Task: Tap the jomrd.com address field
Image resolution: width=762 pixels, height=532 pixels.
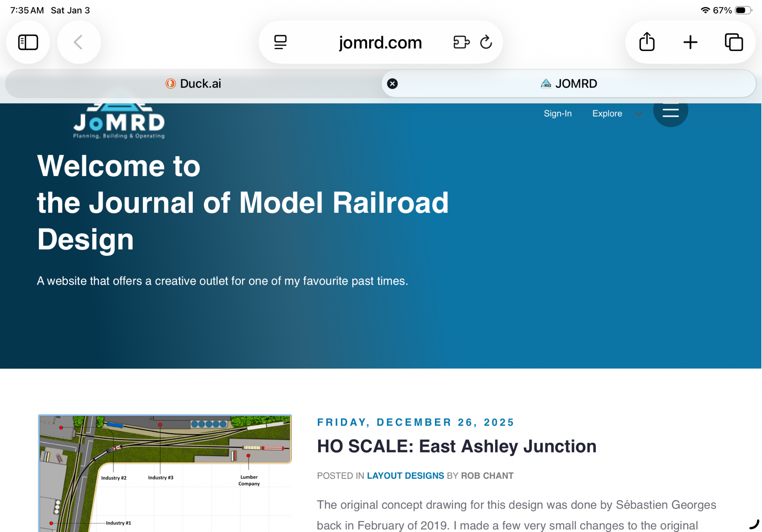Action: click(380, 42)
